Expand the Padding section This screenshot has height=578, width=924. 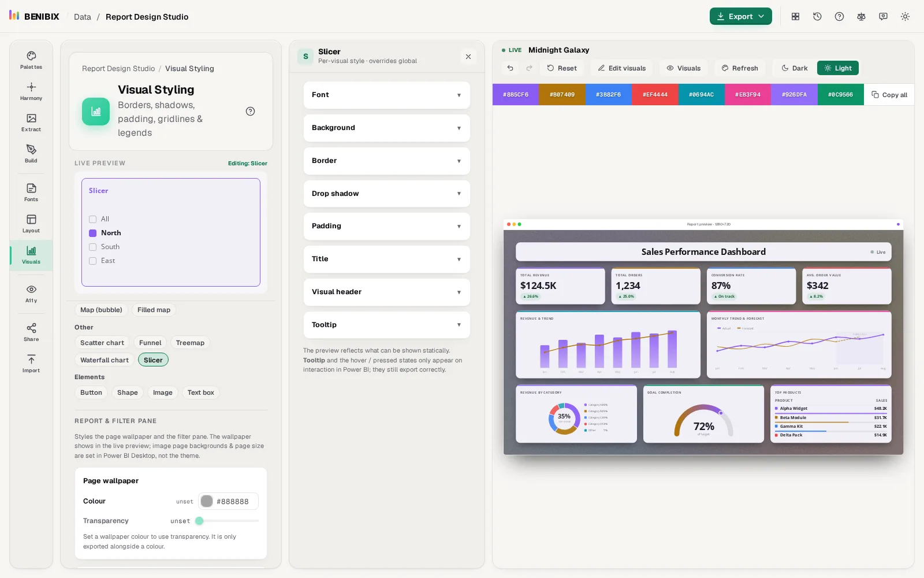click(x=386, y=226)
